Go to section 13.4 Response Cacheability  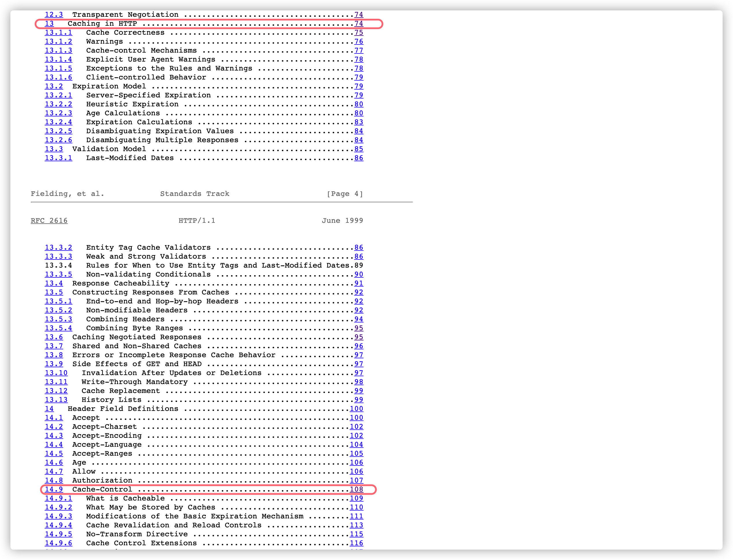pos(54,283)
